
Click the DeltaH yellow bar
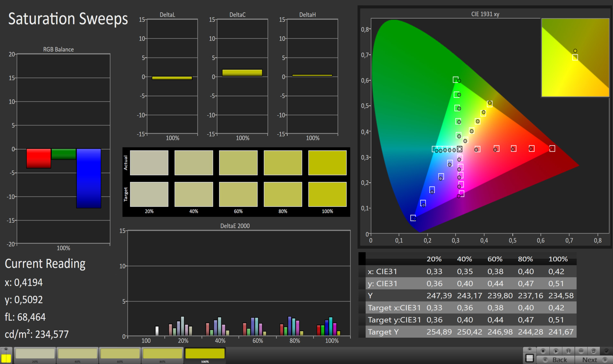(x=312, y=75)
